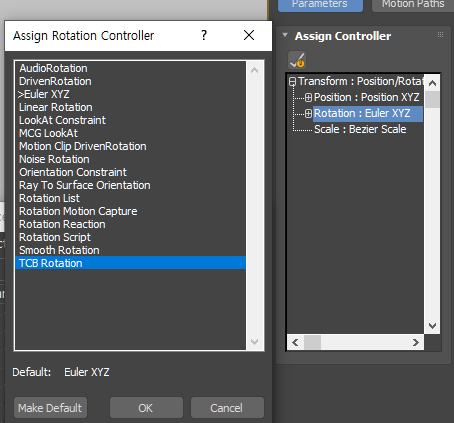Screen dimensions: 454x423
Task: Click track tree vertical scroll up arrow
Action: pyautogui.click(x=432, y=83)
